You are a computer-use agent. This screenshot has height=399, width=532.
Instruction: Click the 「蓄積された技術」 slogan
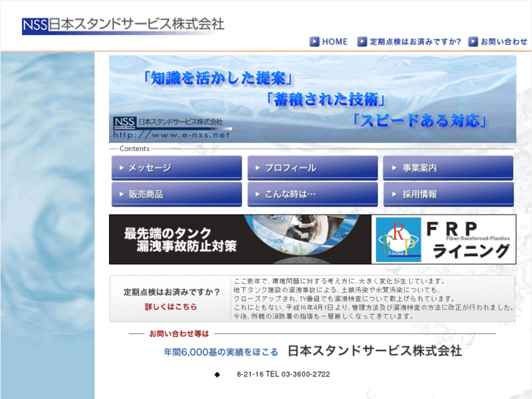point(326,100)
